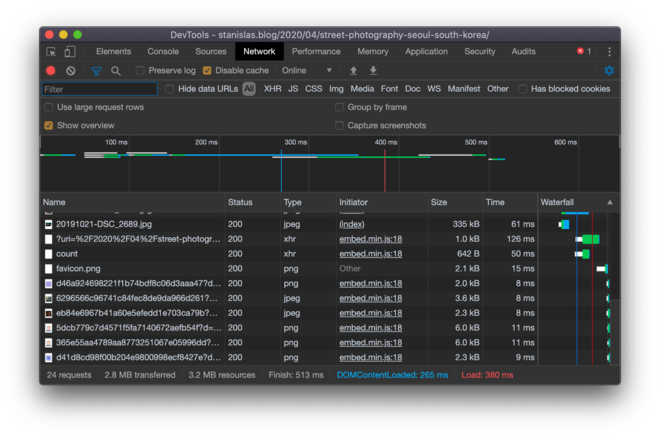The width and height of the screenshot is (660, 437).
Task: Toggle the device toolbar icon
Action: [x=70, y=51]
